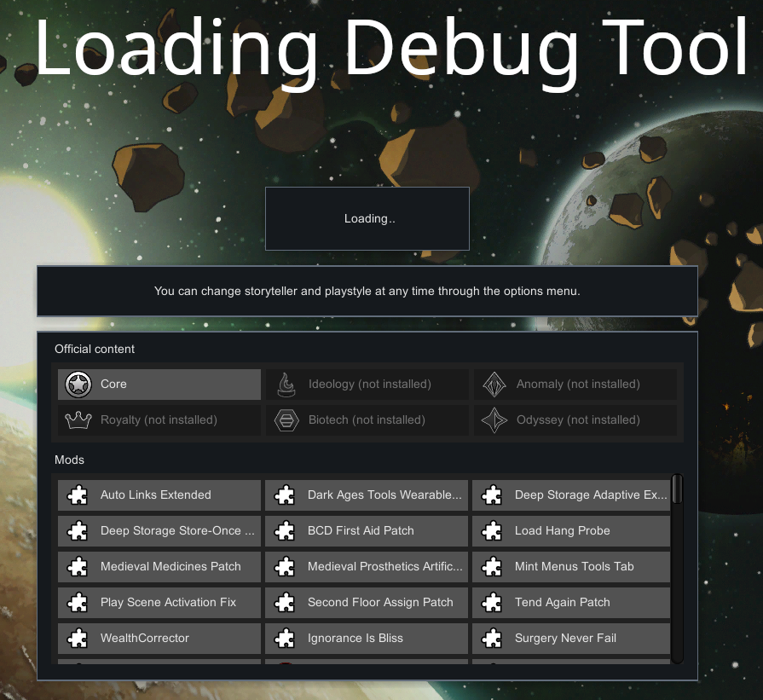This screenshot has width=763, height=700.
Task: Click puzzle icon beside Medieval Medicines Patch
Action: pos(78,567)
